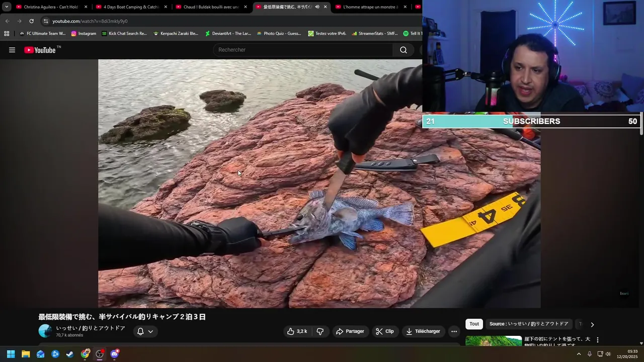This screenshot has height=362, width=644.
Task: Open the DeviantArt bookmark
Action: 228,34
